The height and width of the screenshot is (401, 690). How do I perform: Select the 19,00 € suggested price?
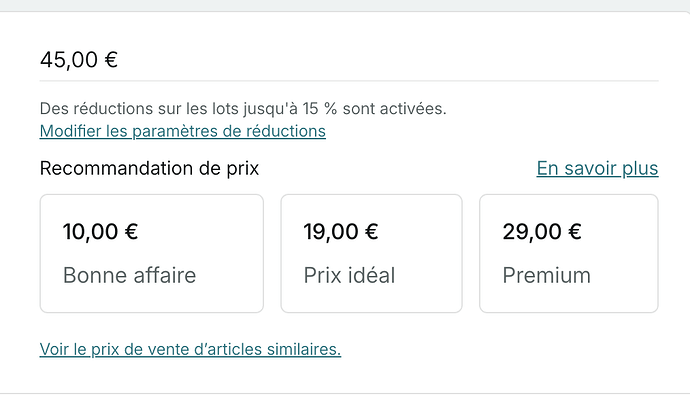tap(340, 232)
